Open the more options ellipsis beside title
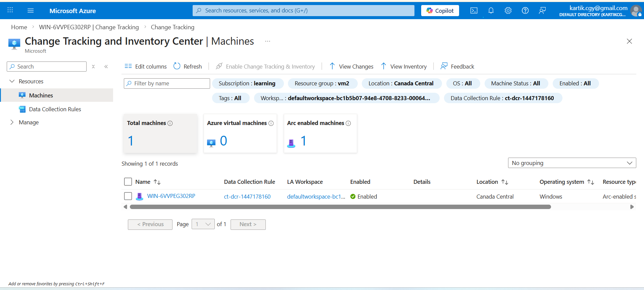The height and width of the screenshot is (290, 644). 267,41
